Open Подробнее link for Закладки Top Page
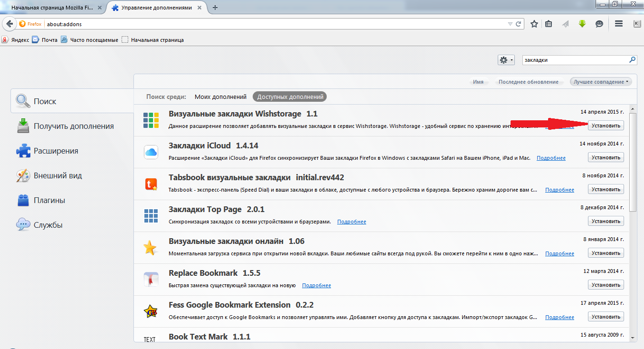 (351, 222)
